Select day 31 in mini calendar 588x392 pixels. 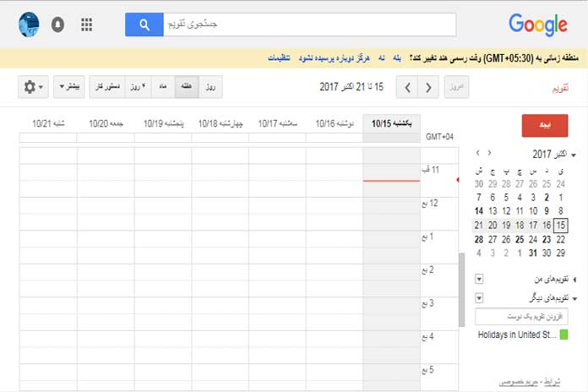pos(533,253)
